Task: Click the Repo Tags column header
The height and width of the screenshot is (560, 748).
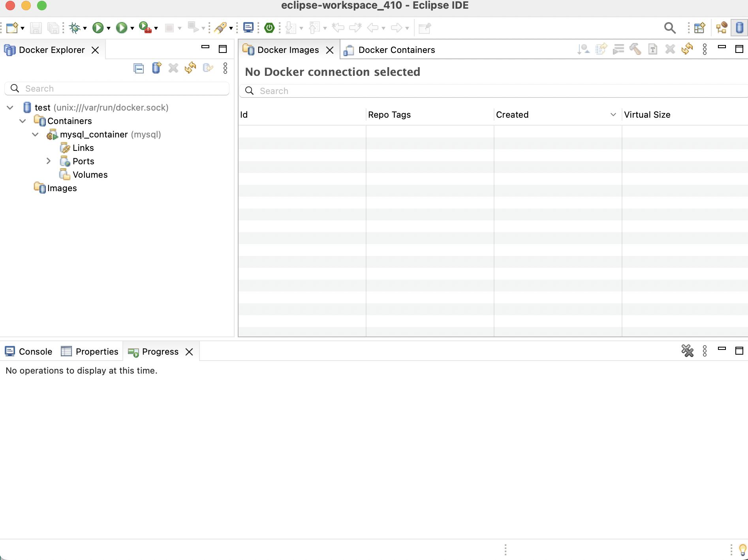Action: [x=430, y=115]
